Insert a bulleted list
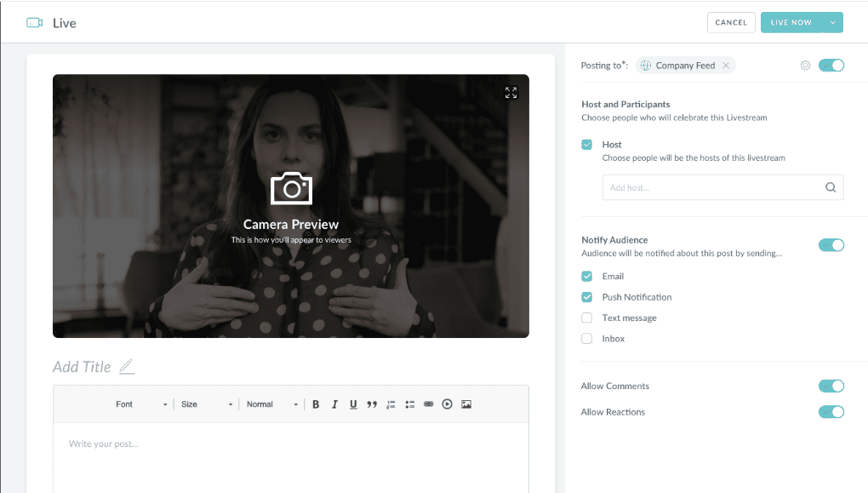 [x=409, y=404]
